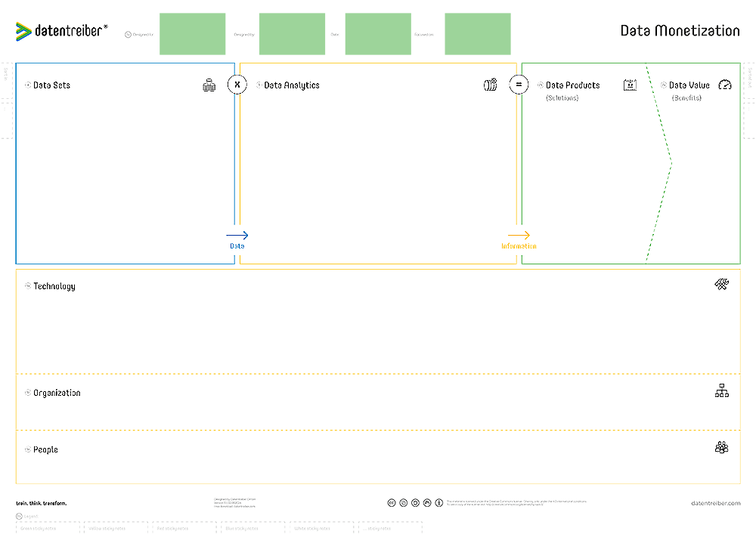Click the Green sticky notes legend box
The image size is (756, 534).
[x=48, y=528]
